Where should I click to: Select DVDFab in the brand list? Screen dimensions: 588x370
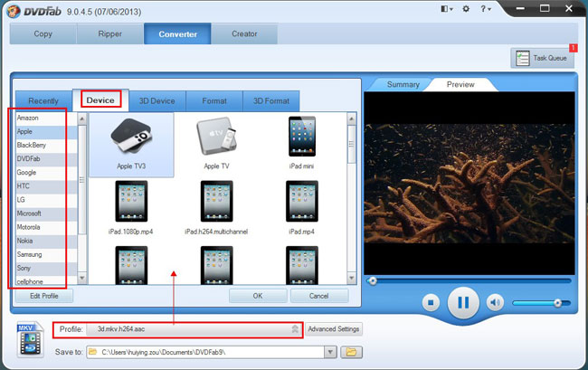point(46,159)
